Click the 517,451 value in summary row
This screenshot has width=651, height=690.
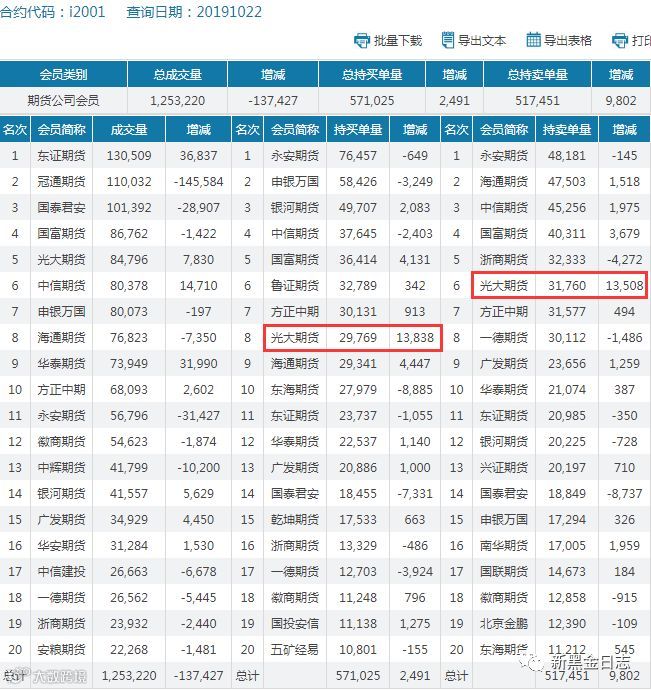point(537,101)
